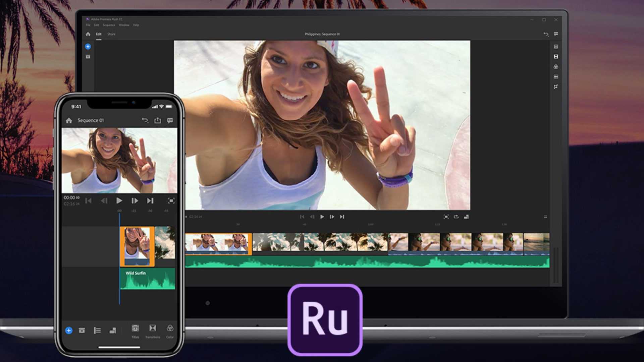Open the desktop Transform crop icon
Viewport: 644px width, 362px height.
click(556, 86)
